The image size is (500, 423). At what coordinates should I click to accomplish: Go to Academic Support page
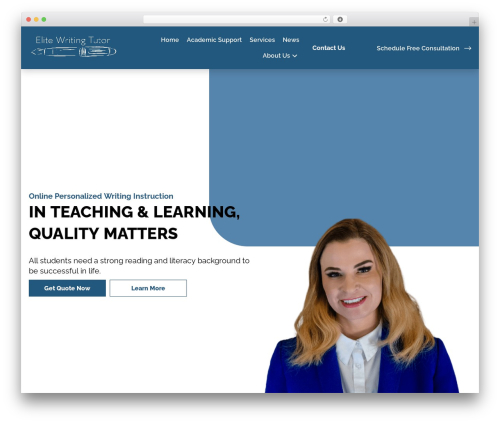[214, 40]
